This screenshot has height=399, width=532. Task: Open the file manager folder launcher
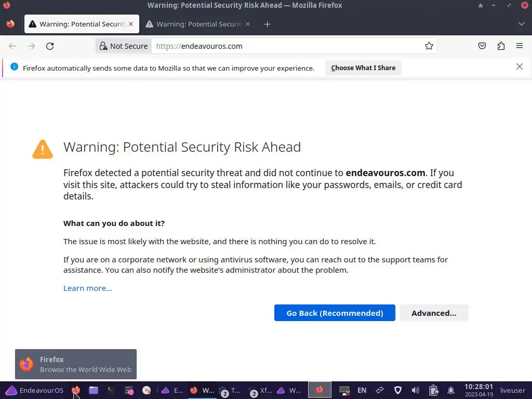[x=94, y=390]
